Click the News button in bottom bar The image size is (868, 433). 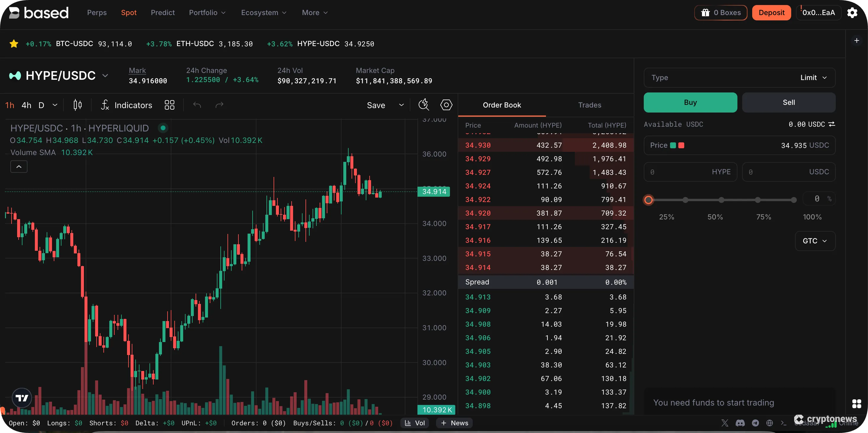pos(454,423)
